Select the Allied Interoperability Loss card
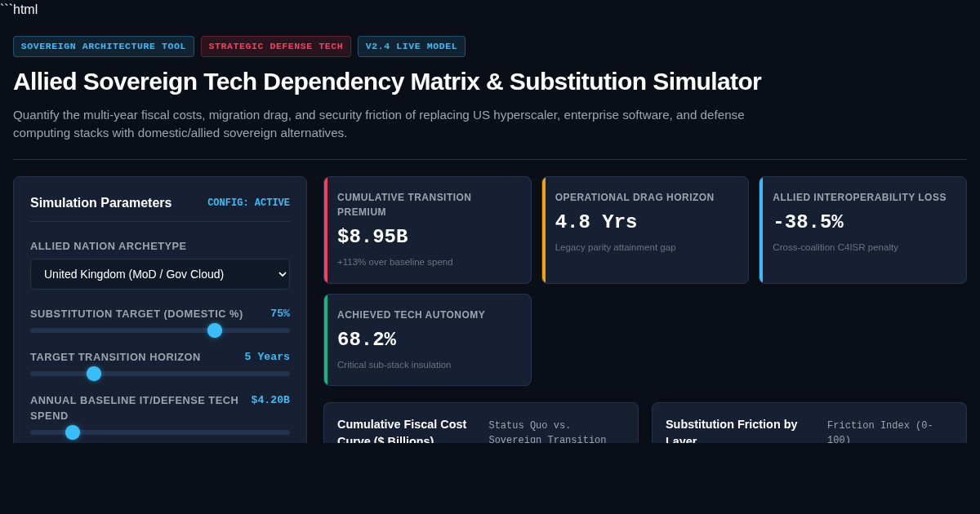The image size is (980, 514). point(863,230)
